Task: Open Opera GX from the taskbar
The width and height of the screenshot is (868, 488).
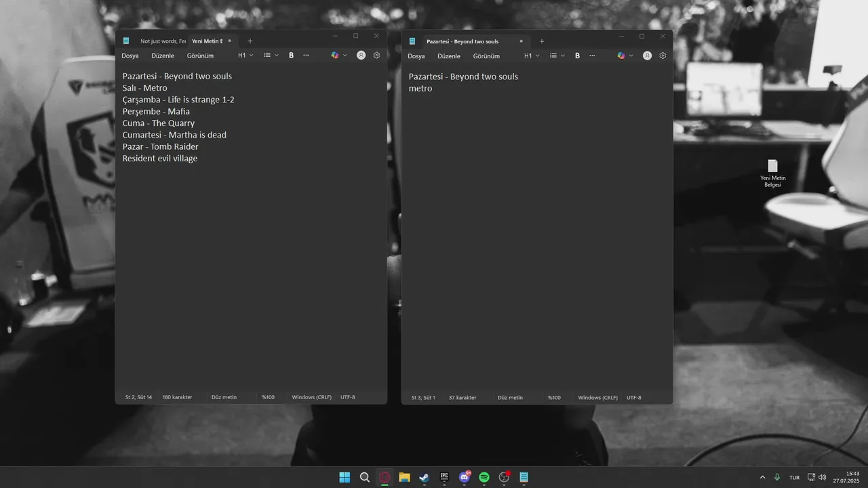Action: click(x=384, y=477)
